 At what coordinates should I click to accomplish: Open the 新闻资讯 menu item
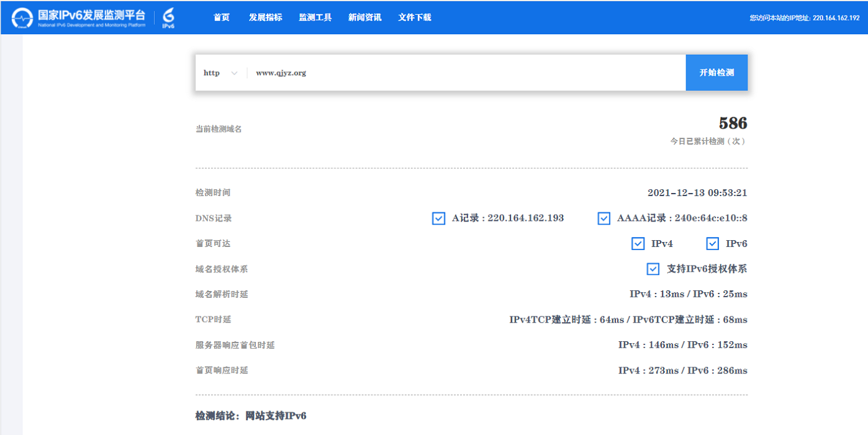click(365, 17)
